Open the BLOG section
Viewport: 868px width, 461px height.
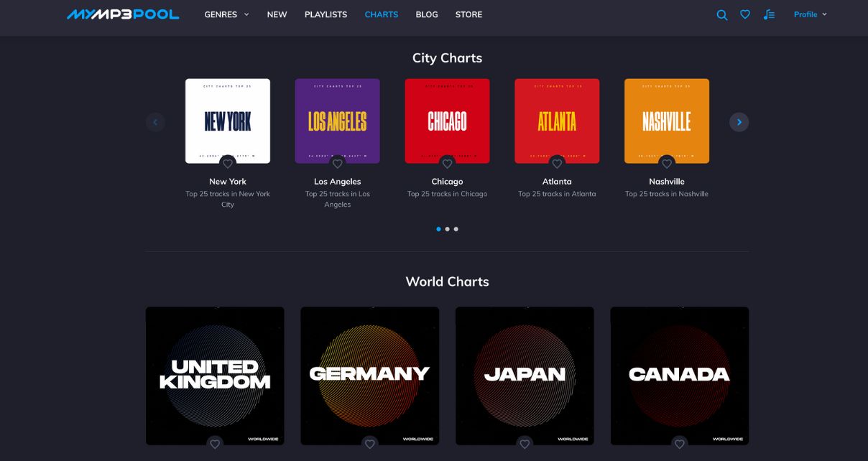point(426,14)
